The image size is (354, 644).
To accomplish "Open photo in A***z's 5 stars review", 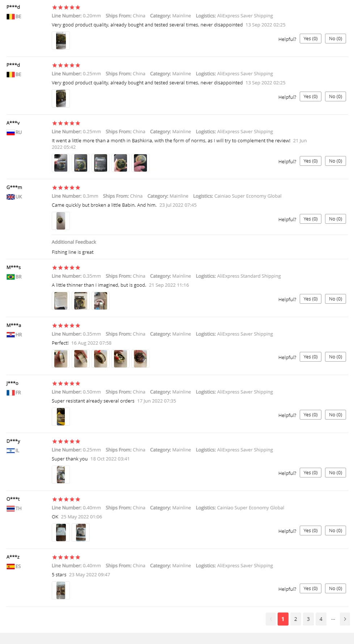I will click(x=61, y=590).
